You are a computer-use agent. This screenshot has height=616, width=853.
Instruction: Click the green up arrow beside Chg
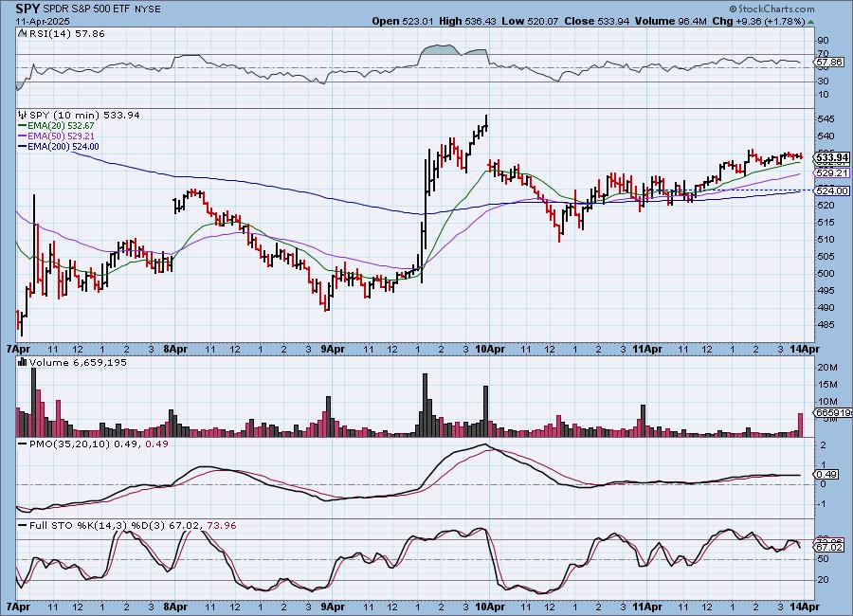point(810,22)
